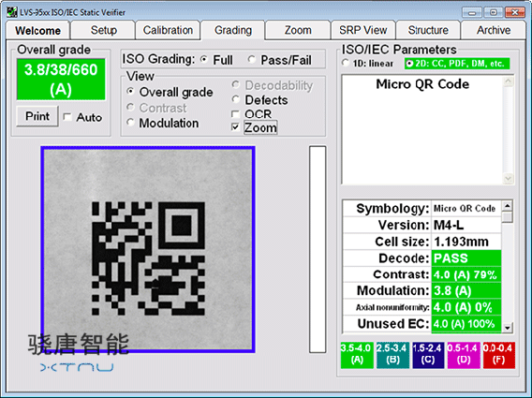Maximize the Static Verifier window
Screen dimensions: 532x398
coord(494,12)
